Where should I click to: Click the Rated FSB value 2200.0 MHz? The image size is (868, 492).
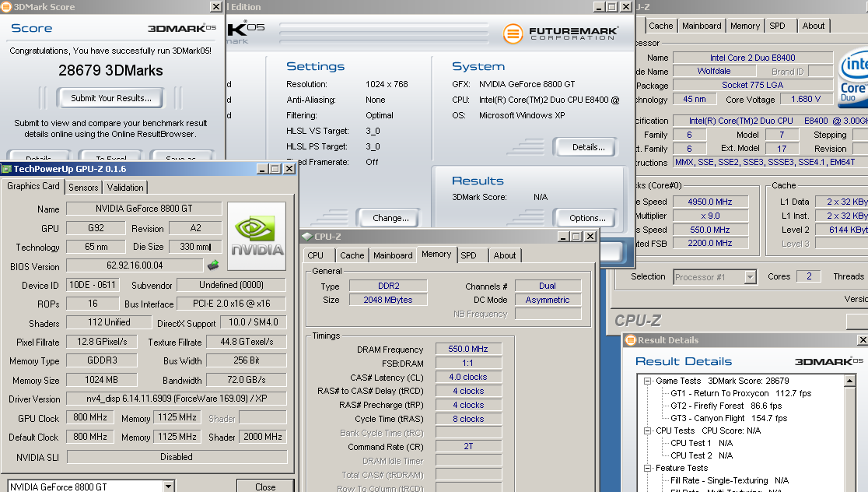click(x=709, y=243)
